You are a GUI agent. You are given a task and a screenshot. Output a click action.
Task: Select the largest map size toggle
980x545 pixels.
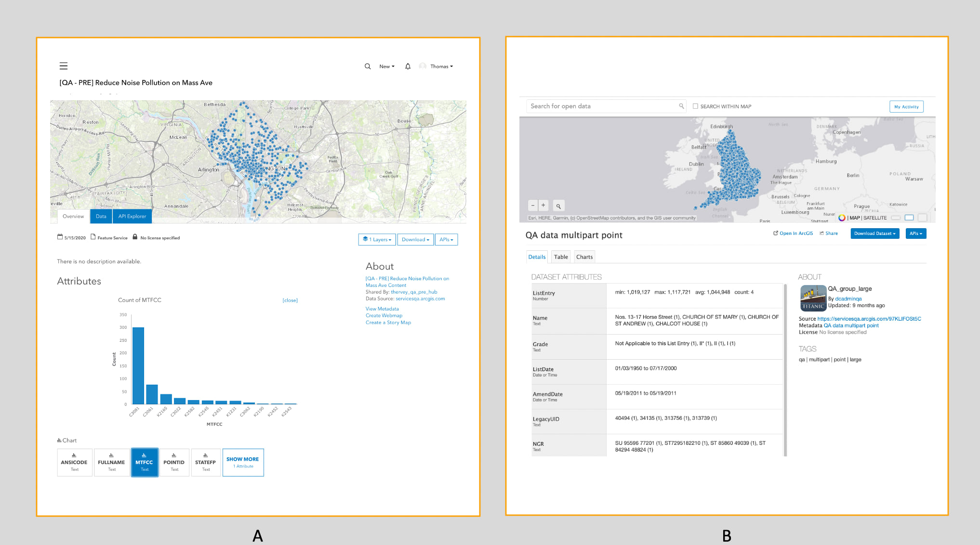tap(922, 218)
